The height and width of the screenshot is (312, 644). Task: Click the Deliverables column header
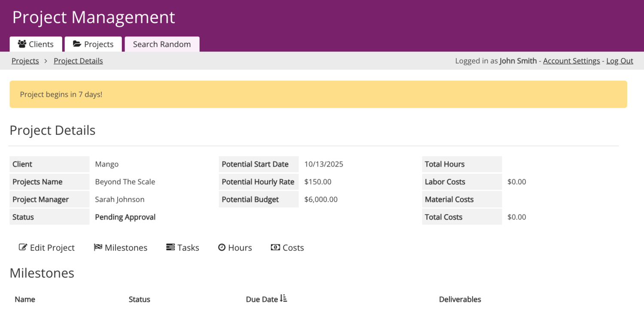pyautogui.click(x=460, y=299)
